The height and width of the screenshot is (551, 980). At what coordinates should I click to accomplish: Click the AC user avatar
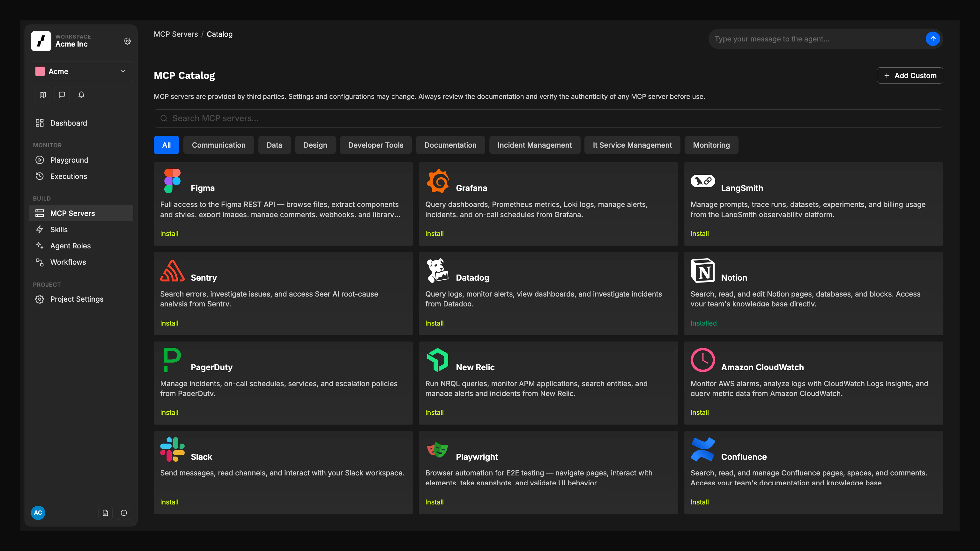coord(38,513)
